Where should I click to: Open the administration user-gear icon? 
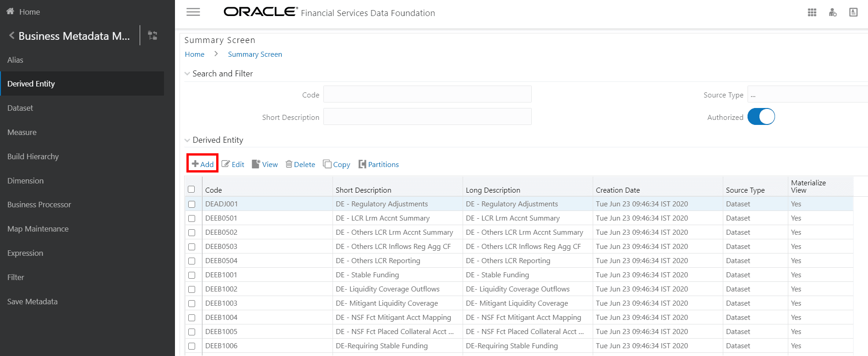pos(833,12)
